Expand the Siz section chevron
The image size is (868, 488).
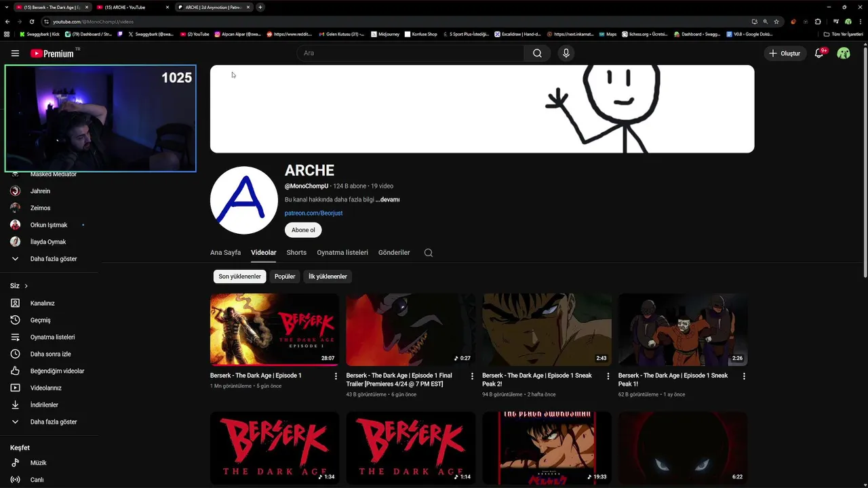click(x=26, y=286)
